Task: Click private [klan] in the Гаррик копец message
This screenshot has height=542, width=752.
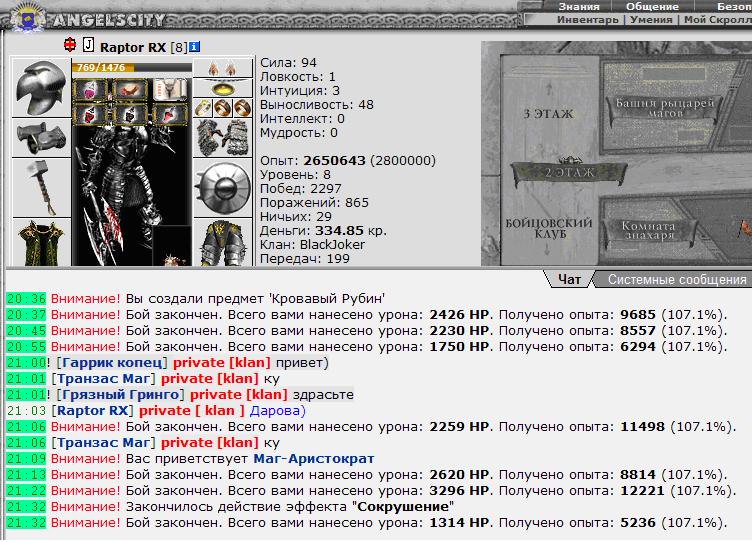Action: tap(222, 363)
